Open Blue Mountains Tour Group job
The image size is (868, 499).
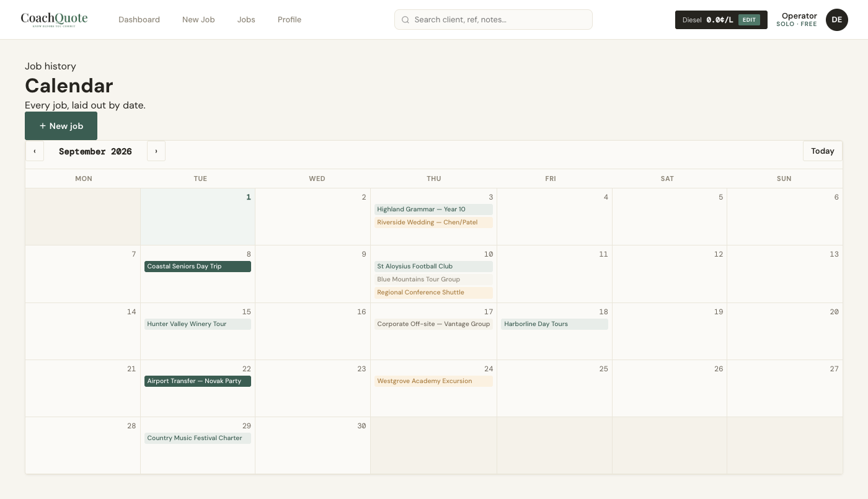433,280
